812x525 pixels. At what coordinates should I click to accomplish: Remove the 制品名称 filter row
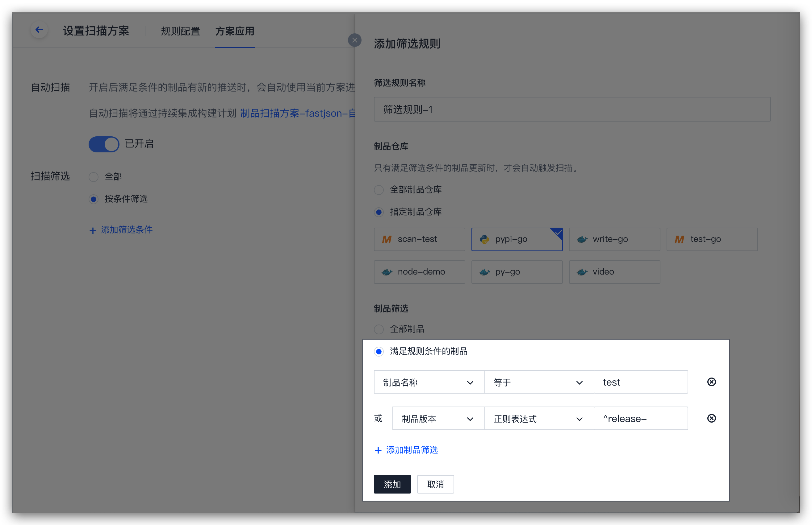click(x=711, y=382)
